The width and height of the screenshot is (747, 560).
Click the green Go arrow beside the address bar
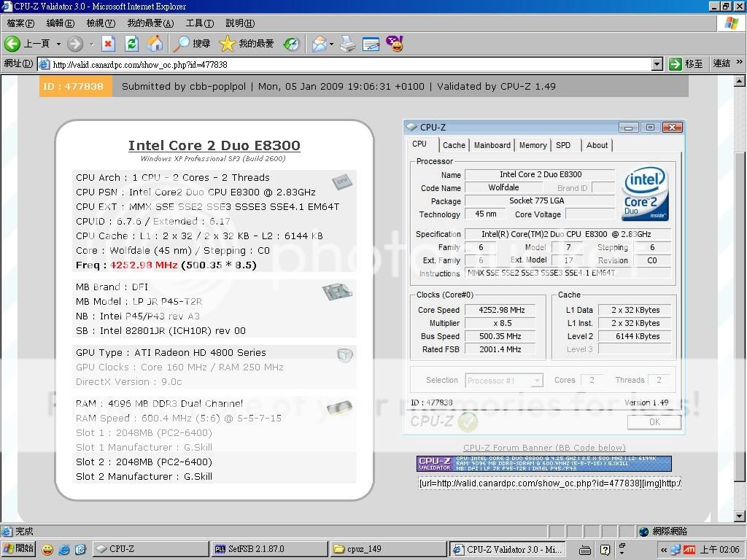675,64
